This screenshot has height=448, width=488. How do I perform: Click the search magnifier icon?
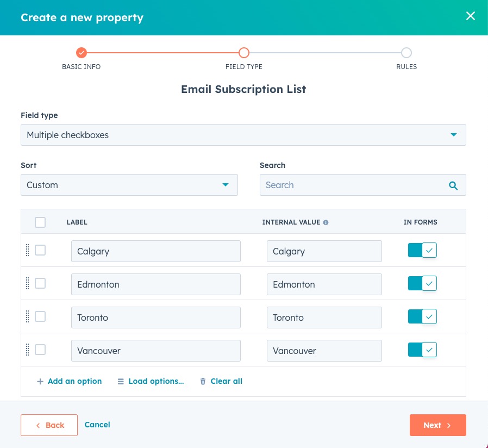coord(453,185)
